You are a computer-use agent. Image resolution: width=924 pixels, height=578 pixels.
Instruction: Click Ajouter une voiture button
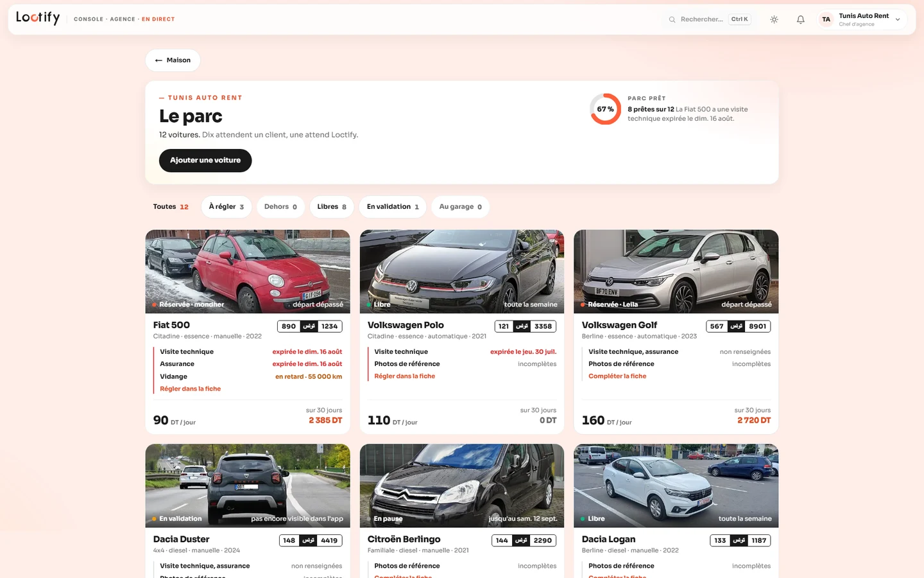pyautogui.click(x=205, y=161)
